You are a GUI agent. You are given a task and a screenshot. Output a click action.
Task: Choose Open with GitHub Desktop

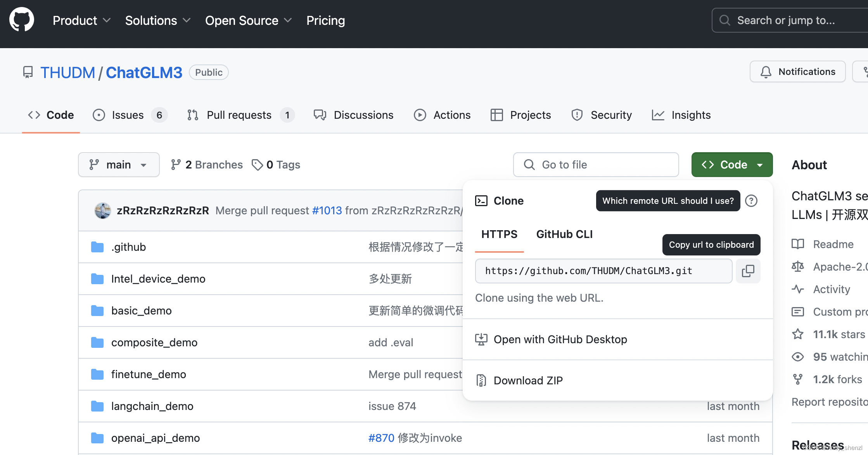618,339
